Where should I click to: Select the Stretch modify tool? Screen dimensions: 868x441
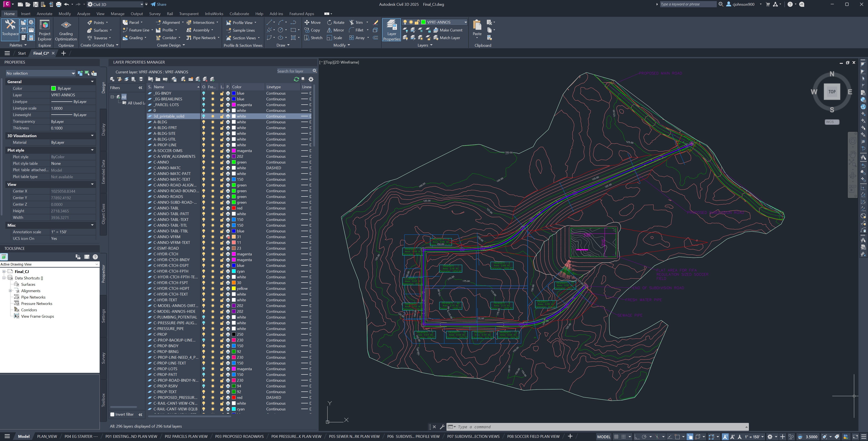pos(313,38)
